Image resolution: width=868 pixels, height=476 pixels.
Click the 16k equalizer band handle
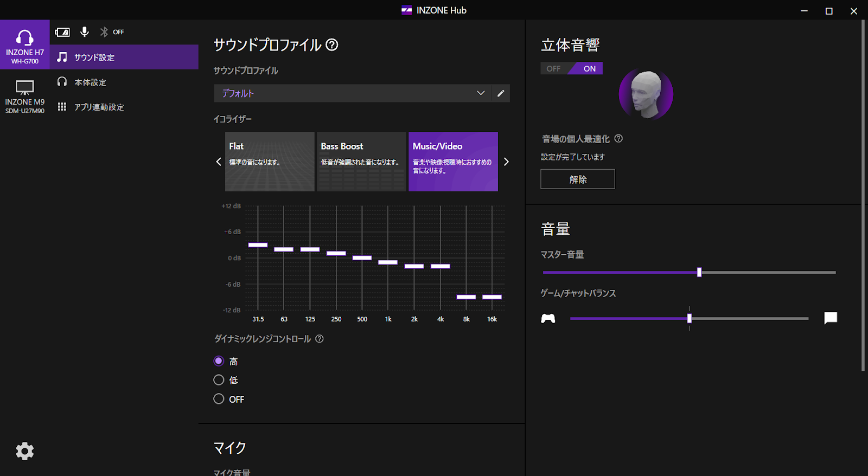tap(492, 297)
